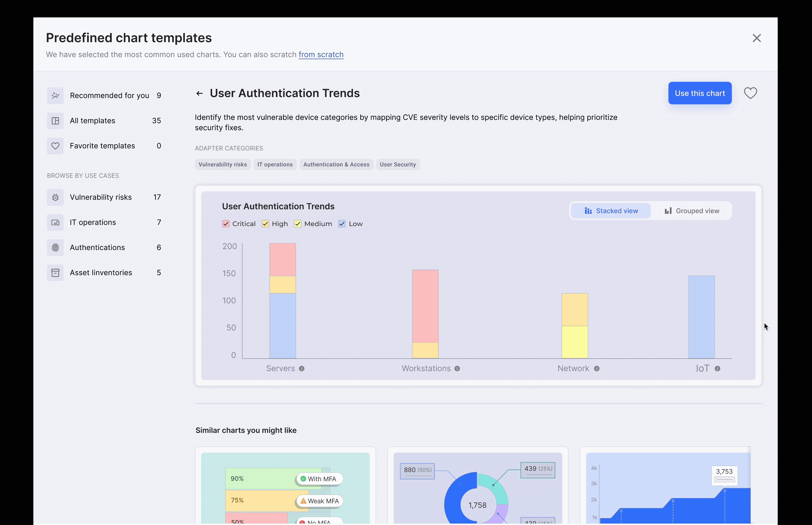
Task: Click the warning Weak MFA badge
Action: click(x=319, y=501)
